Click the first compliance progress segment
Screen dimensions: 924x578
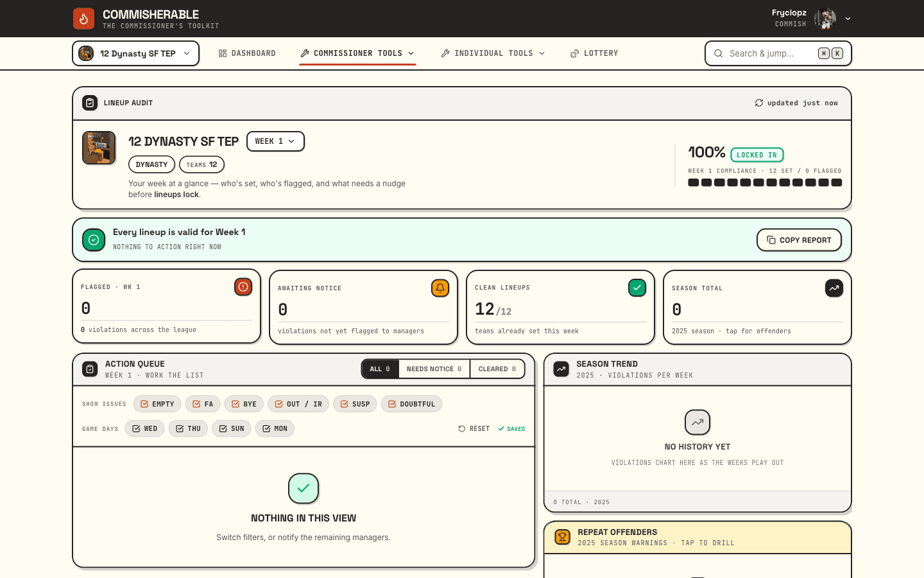[693, 182]
